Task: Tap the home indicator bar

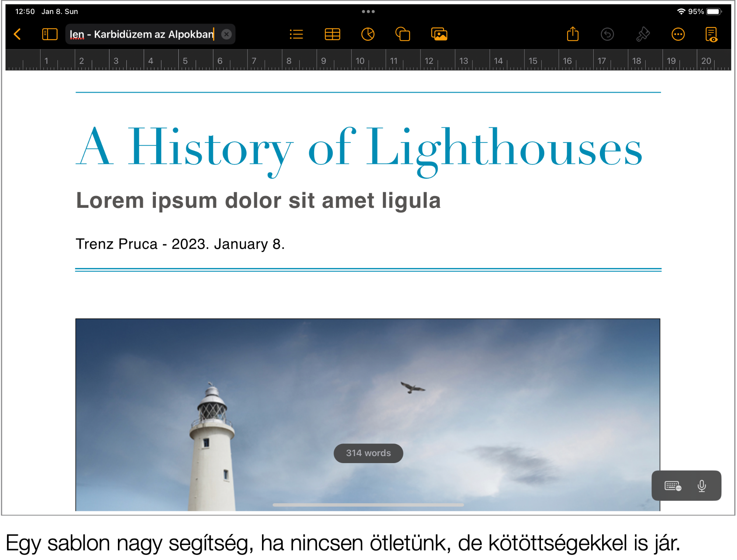Action: 368,505
